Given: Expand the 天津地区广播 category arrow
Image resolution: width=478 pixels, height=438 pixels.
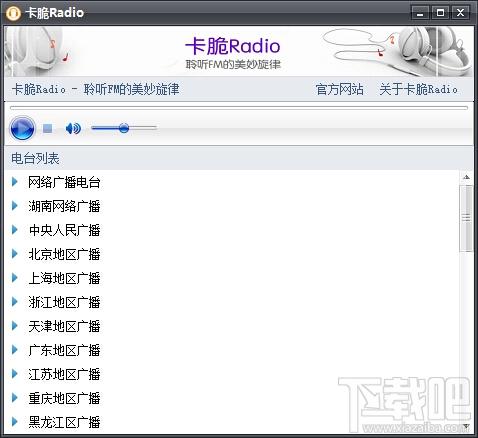Looking at the screenshot, I should coord(15,326).
